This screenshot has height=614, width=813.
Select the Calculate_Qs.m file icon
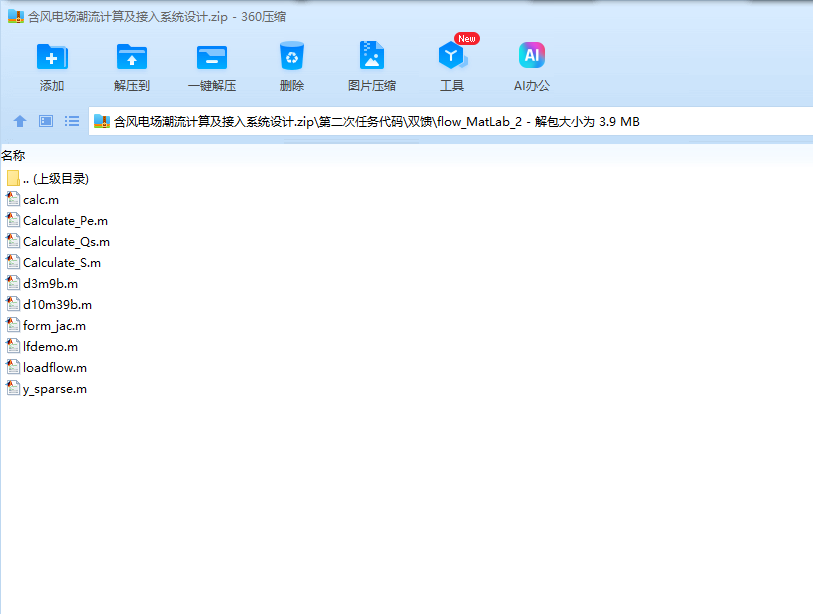tap(13, 241)
